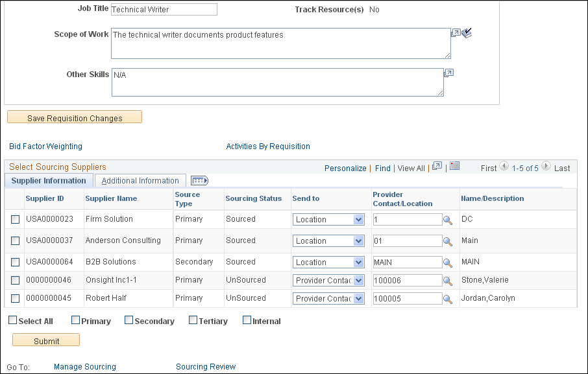The height and width of the screenshot is (374, 588).
Task: Open lookup for Firm Solution's location
Action: click(447, 220)
